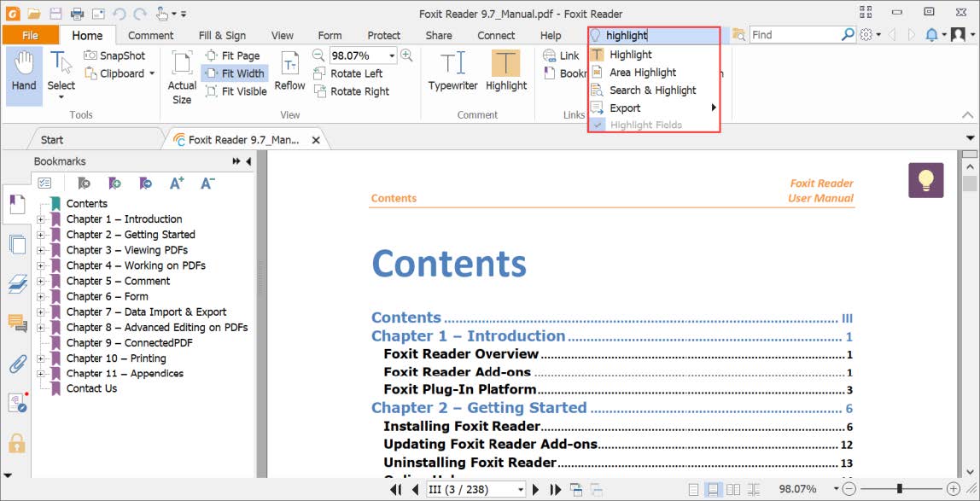Save the document from quick access toolbar
The image size is (980, 501).
click(x=55, y=13)
